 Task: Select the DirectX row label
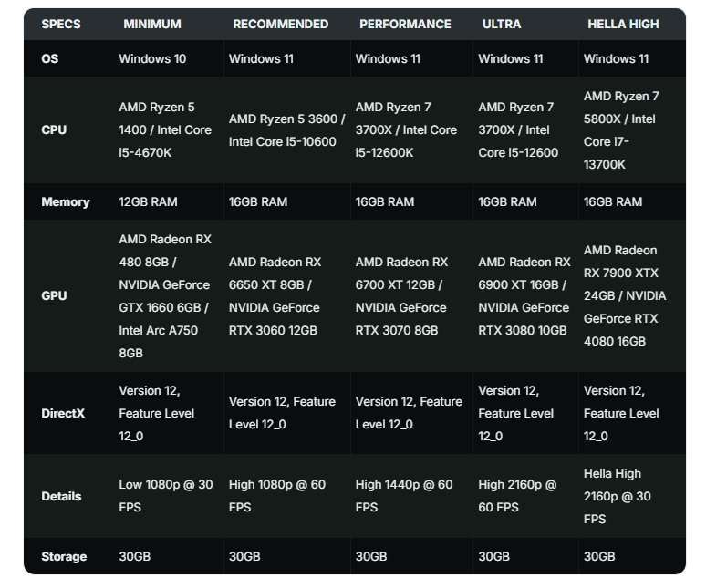pyautogui.click(x=63, y=413)
